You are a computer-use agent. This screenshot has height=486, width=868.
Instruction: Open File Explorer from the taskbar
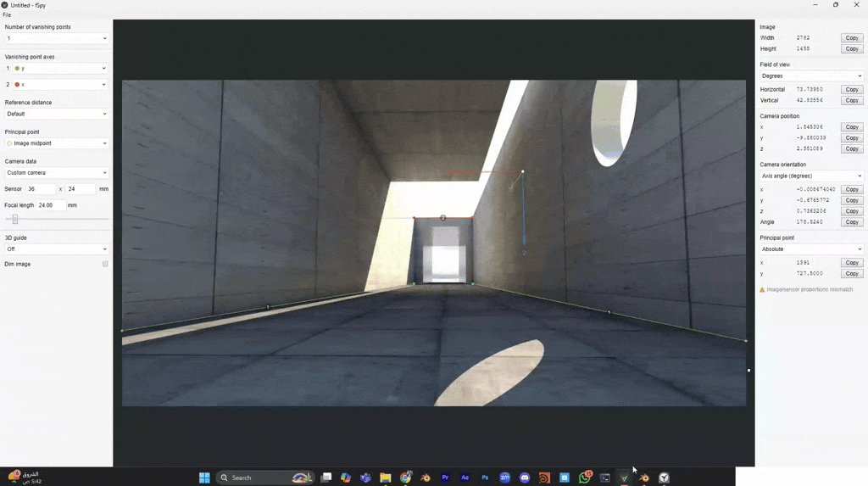click(x=386, y=478)
